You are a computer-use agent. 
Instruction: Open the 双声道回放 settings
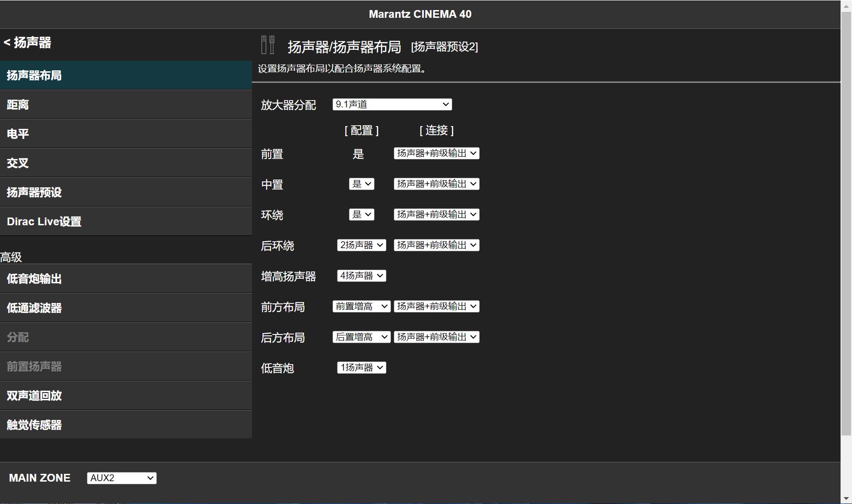pyautogui.click(x=126, y=396)
